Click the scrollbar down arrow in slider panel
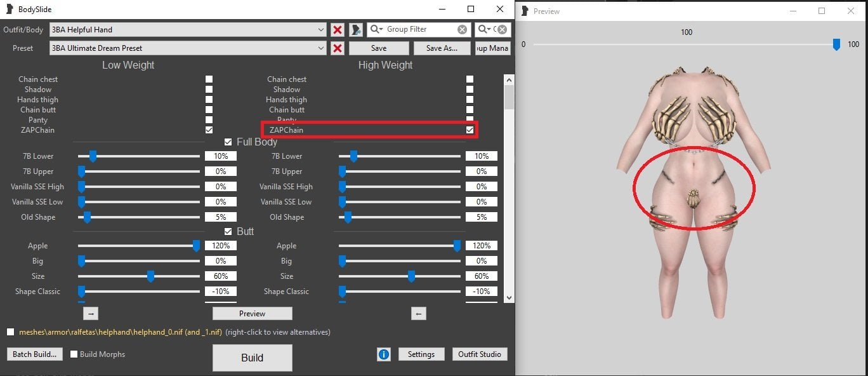The height and width of the screenshot is (376, 868). tap(509, 298)
